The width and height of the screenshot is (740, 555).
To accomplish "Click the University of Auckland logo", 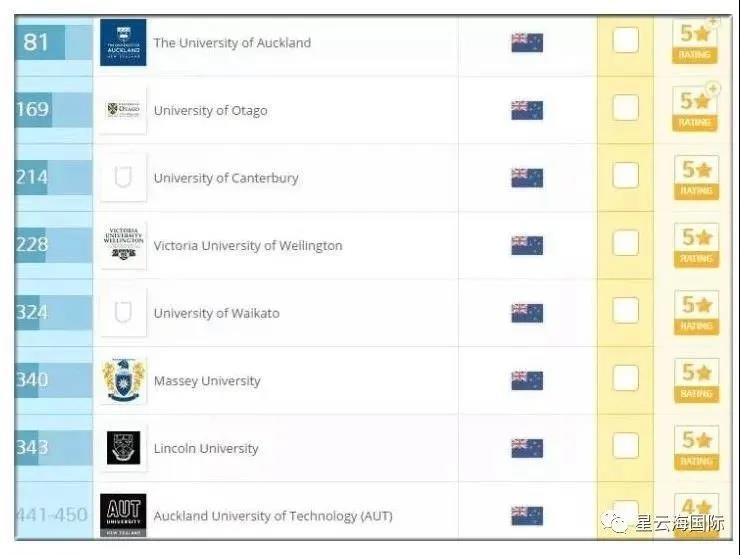I will click(x=123, y=43).
